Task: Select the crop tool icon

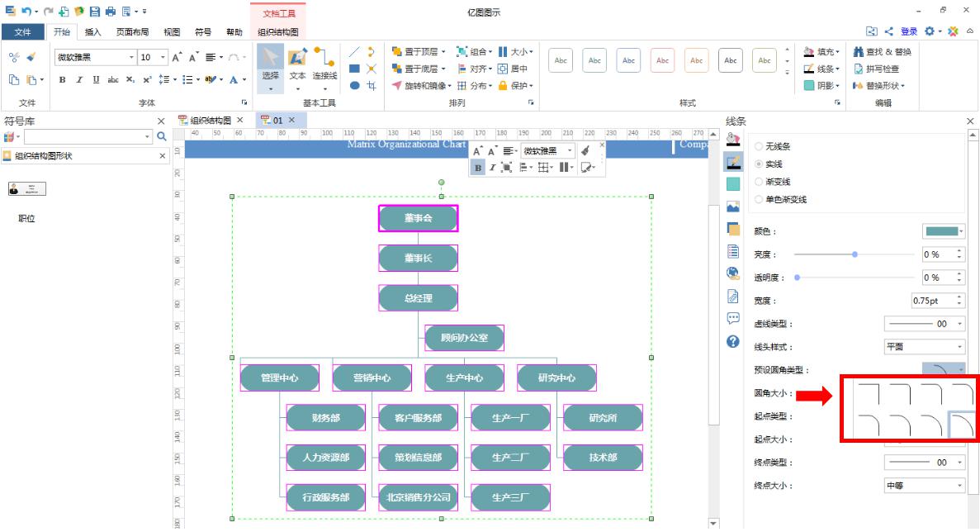Action: click(372, 86)
